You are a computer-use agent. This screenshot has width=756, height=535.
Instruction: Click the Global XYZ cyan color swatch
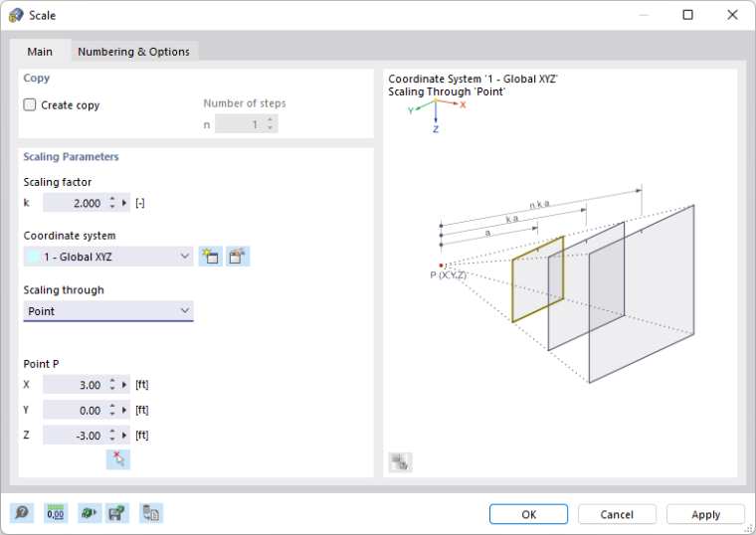coord(34,257)
